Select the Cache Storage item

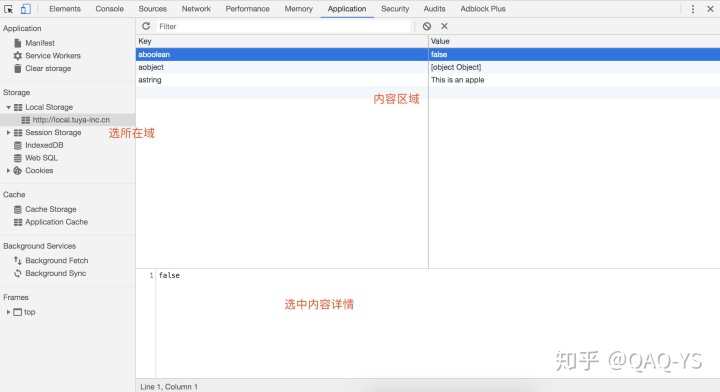click(x=51, y=209)
